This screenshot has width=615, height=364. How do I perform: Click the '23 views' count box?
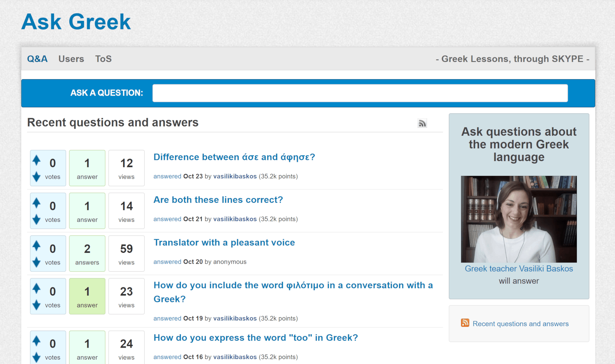point(127,296)
